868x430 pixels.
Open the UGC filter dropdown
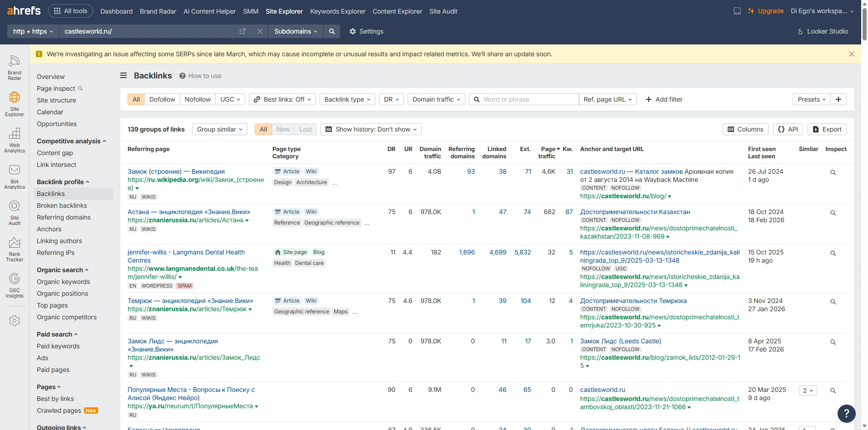click(230, 99)
